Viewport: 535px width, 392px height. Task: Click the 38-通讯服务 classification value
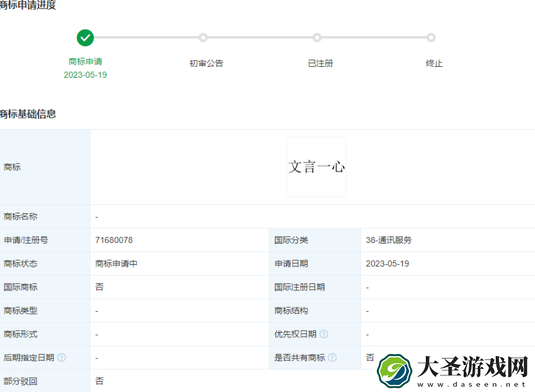389,240
